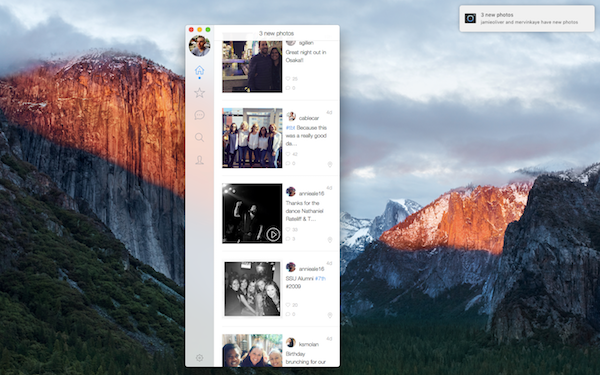Open the birthday brunch selfie thumbnail
Image resolution: width=600 pixels, height=375 pixels.
tap(252, 351)
